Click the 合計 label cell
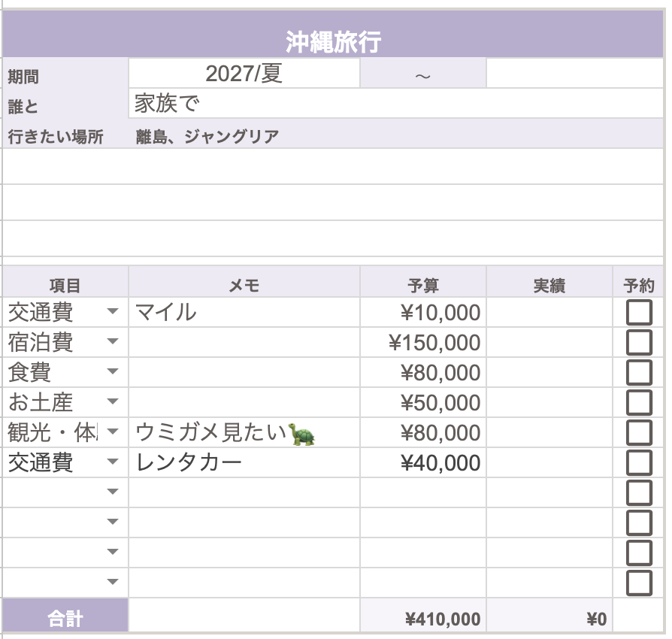Viewport: 672px width, 639px height. pyautogui.click(x=65, y=616)
